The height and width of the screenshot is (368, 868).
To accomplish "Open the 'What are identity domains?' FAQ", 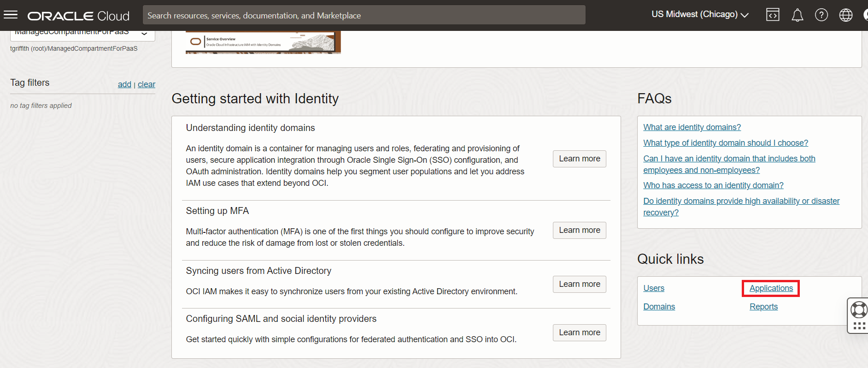I will click(692, 127).
